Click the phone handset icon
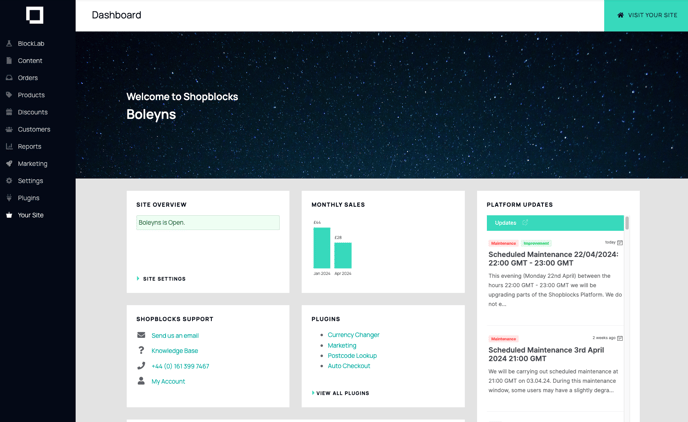The height and width of the screenshot is (422, 688). point(141,365)
